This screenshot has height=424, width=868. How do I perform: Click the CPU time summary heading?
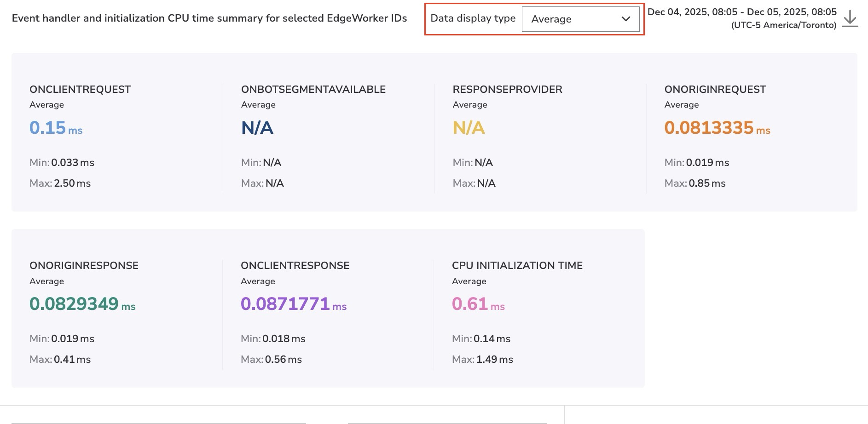209,18
